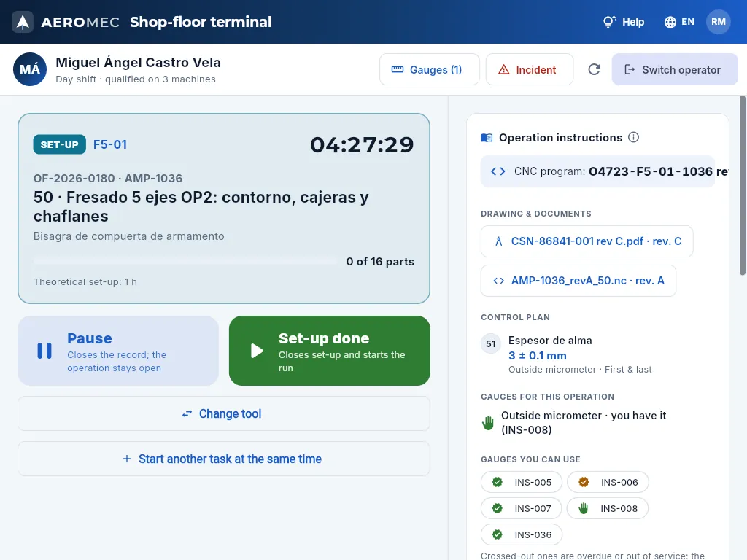747x560 pixels.
Task: Click the page vertical scrollbar
Action: click(x=742, y=186)
